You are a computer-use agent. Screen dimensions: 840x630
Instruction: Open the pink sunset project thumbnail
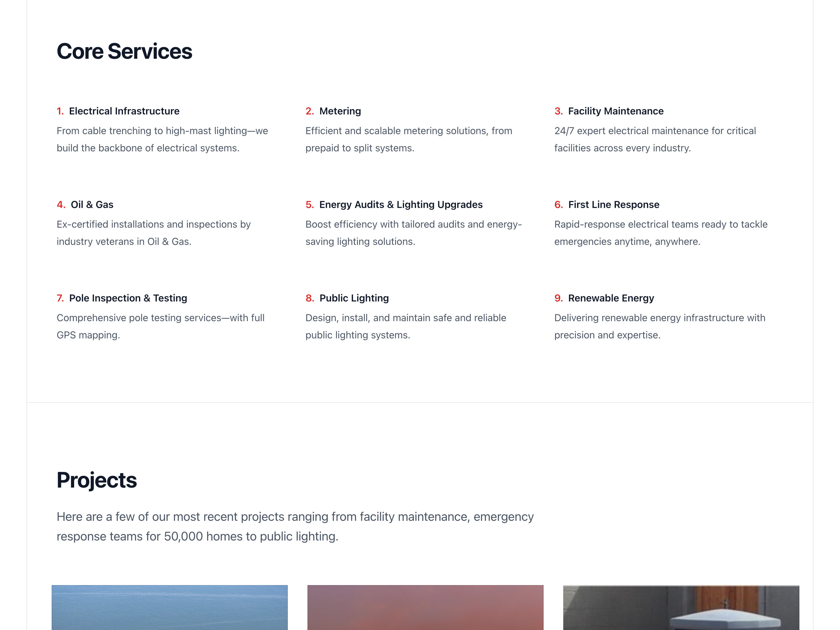(x=425, y=608)
